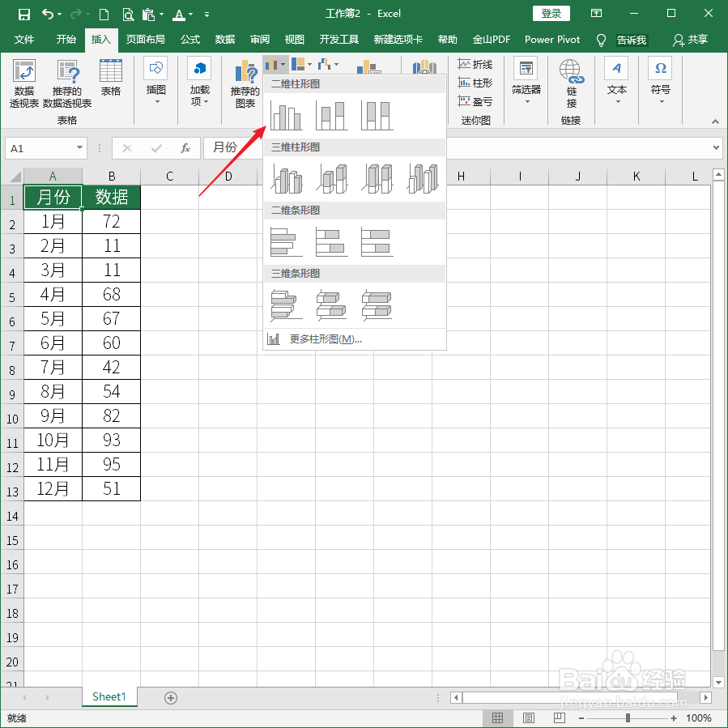Click the Paste clipboard icon

click(148, 15)
